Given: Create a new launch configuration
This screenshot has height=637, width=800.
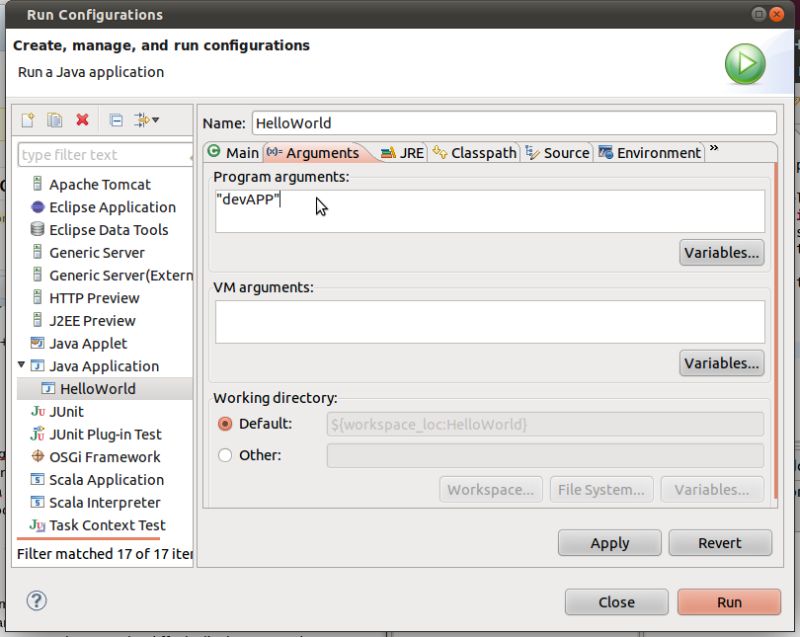Looking at the screenshot, I should [27, 120].
